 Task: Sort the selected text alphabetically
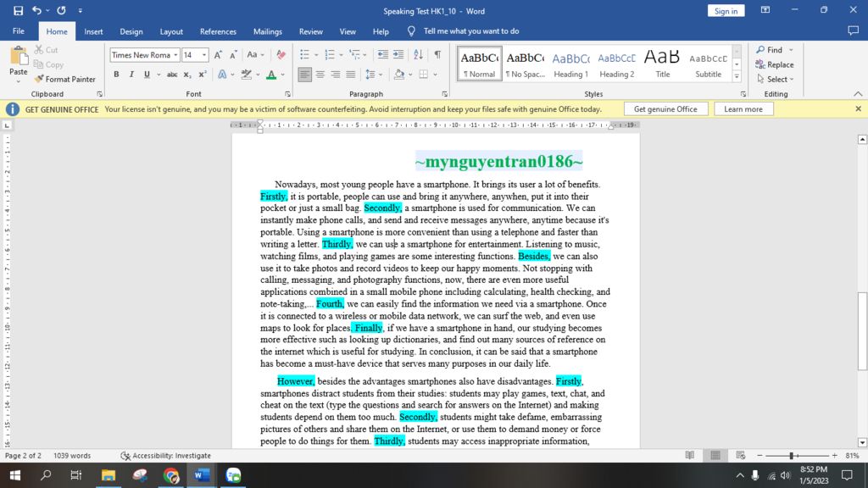[x=419, y=55]
